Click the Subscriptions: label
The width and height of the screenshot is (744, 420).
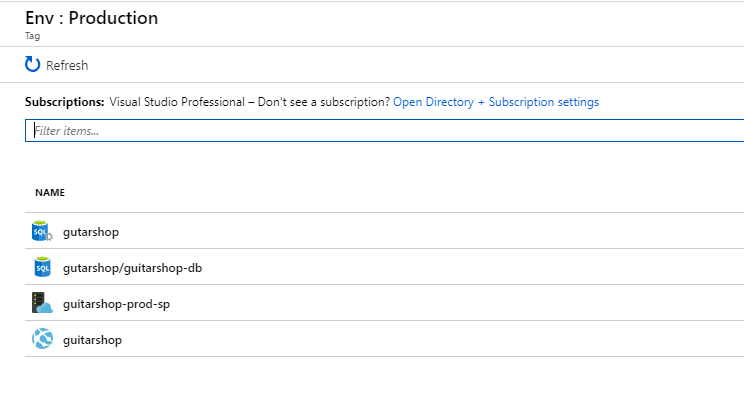tap(65, 102)
